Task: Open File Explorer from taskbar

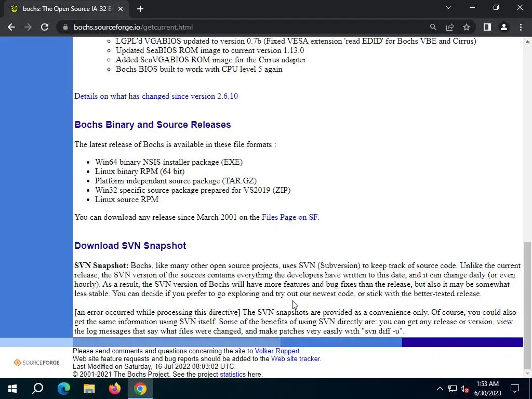Action: tap(89, 389)
